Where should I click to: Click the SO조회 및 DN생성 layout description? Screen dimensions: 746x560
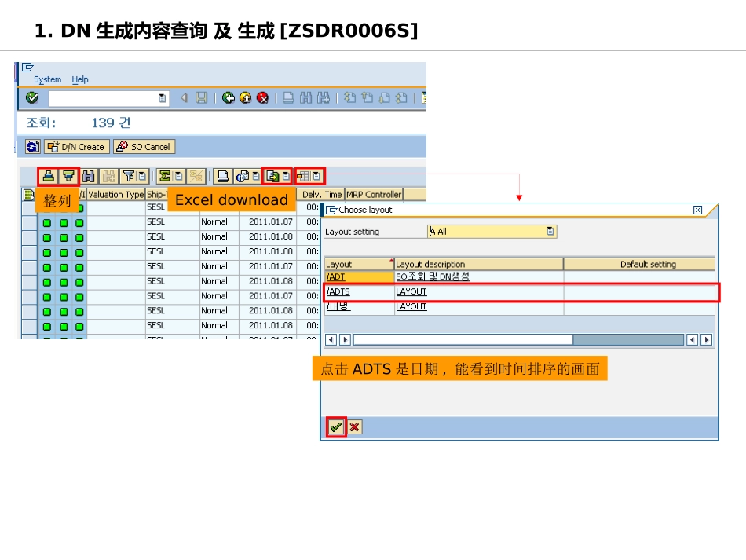click(x=433, y=276)
